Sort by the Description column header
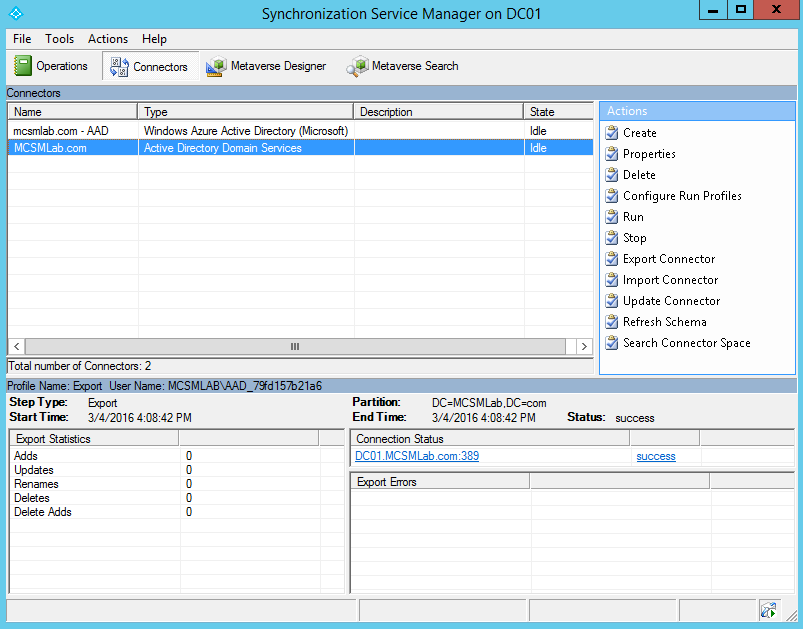This screenshot has width=803, height=629. click(439, 112)
